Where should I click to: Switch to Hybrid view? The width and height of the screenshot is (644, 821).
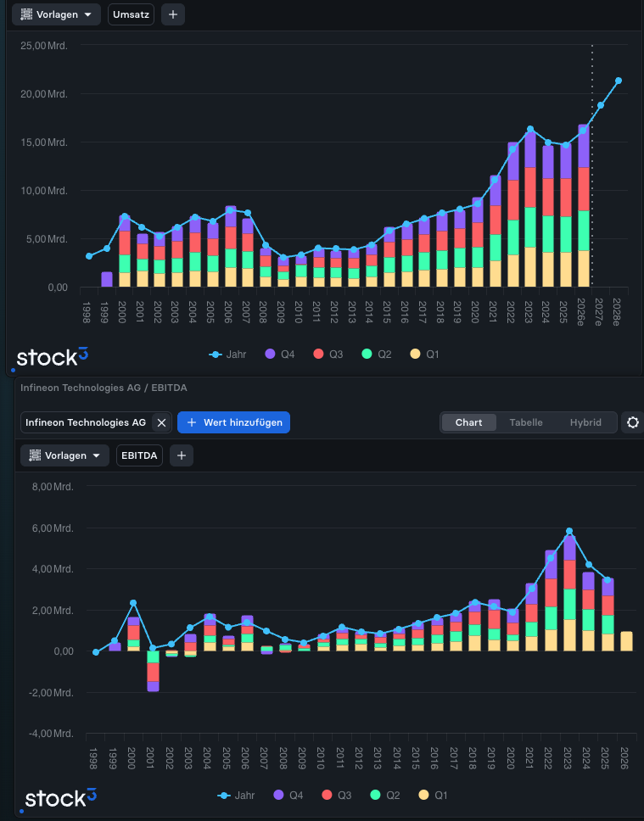pos(585,422)
